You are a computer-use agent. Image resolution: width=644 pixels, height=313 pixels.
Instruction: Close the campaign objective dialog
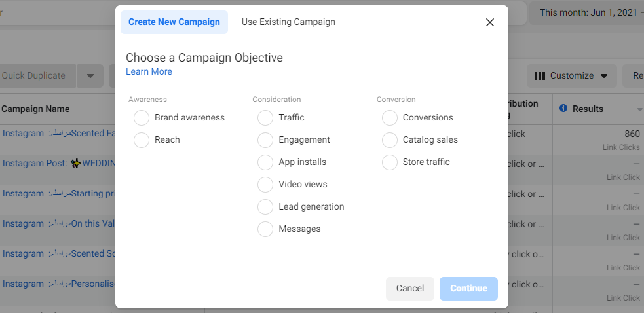pyautogui.click(x=489, y=22)
